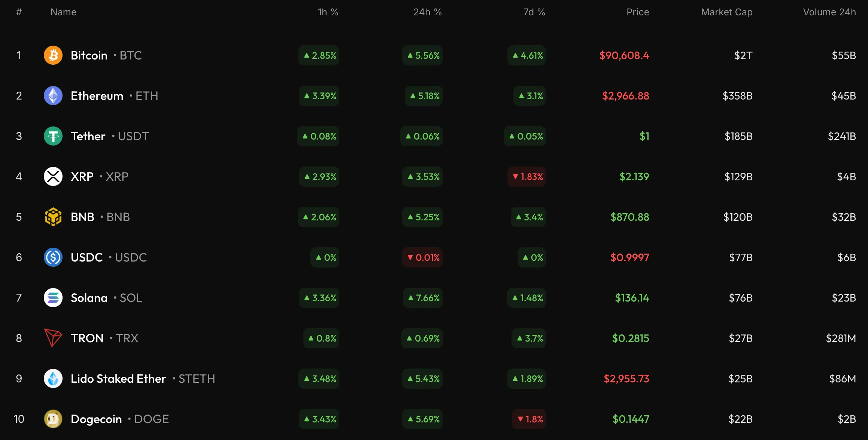Sort table by 24h % column

point(427,12)
